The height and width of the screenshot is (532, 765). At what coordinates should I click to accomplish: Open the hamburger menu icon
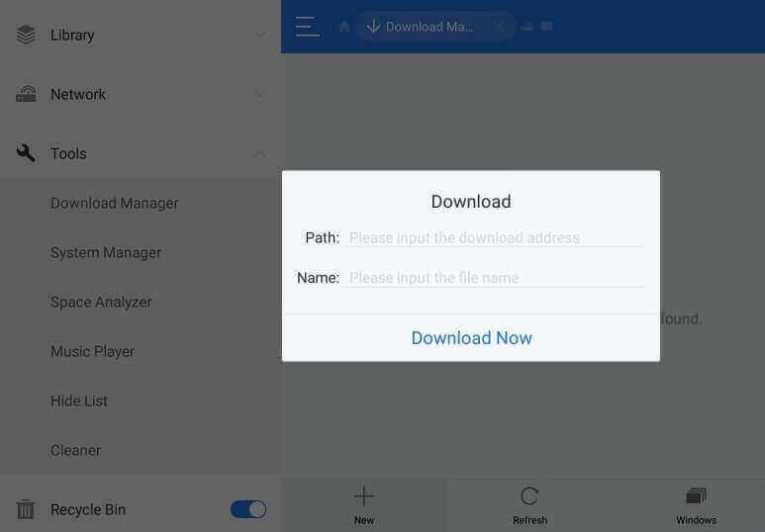[308, 27]
